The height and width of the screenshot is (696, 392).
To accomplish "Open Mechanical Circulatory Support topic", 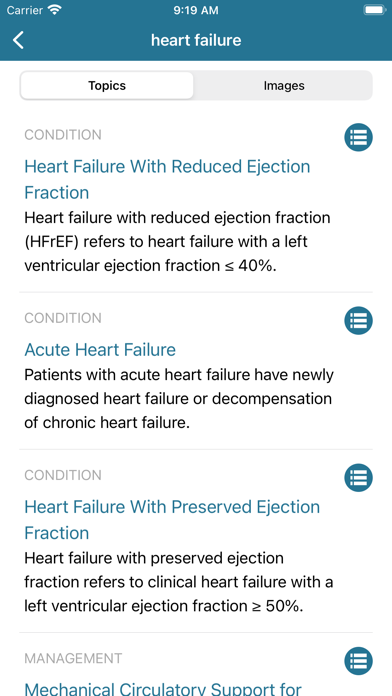I will click(163, 688).
